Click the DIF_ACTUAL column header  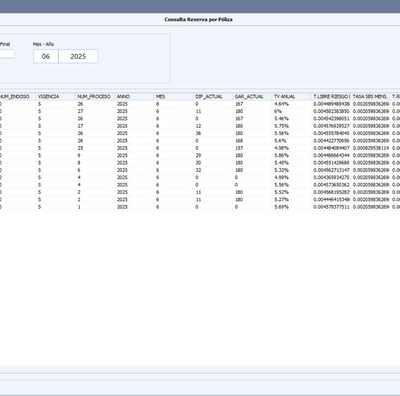pos(213,97)
